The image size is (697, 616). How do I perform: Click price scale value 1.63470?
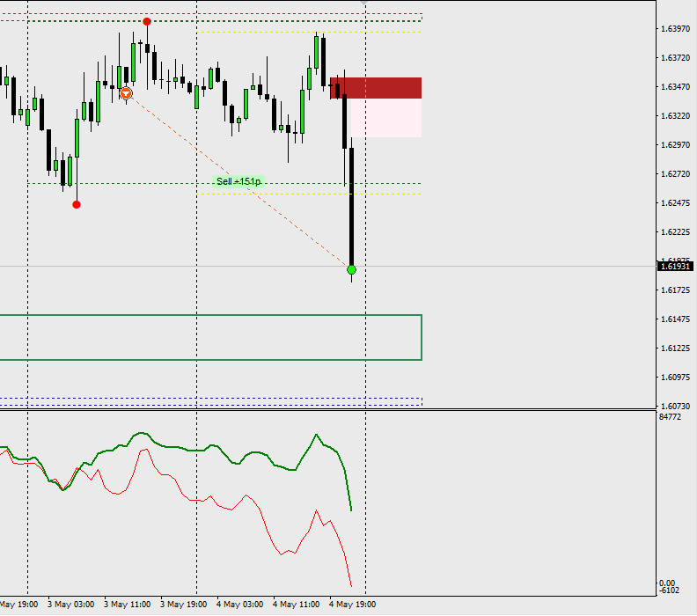tap(676, 86)
